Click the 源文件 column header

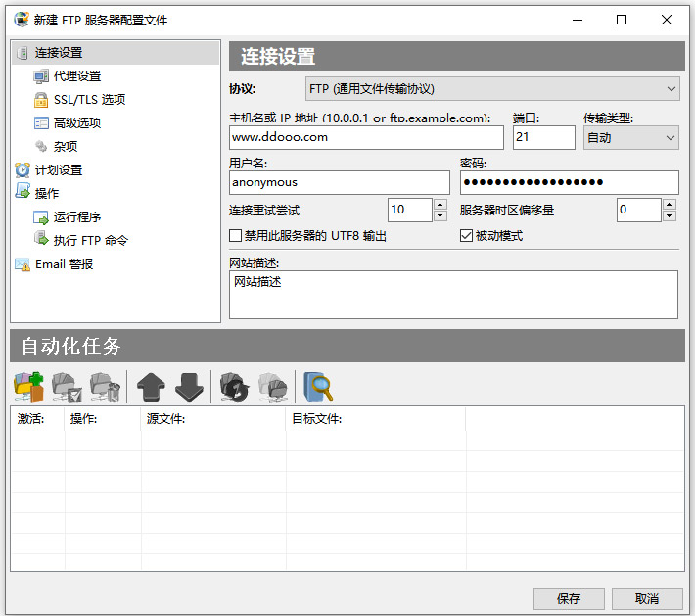tap(213, 418)
